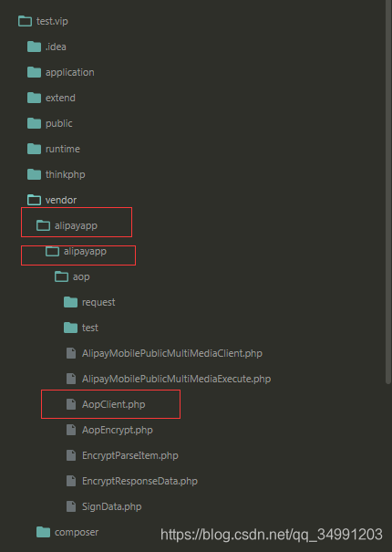Click the file icon for AlipayMobilePublicMultiMediaClient.php

coord(71,353)
